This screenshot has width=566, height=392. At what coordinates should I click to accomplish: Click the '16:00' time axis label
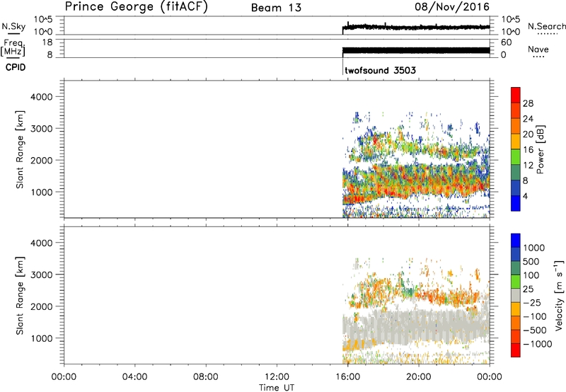pyautogui.click(x=347, y=377)
